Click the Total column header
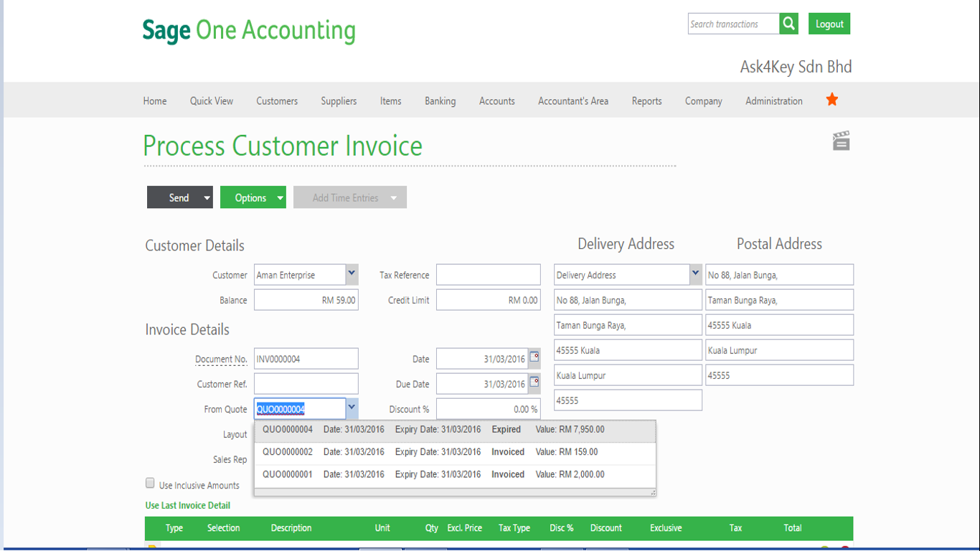980x551 pixels. pyautogui.click(x=793, y=528)
